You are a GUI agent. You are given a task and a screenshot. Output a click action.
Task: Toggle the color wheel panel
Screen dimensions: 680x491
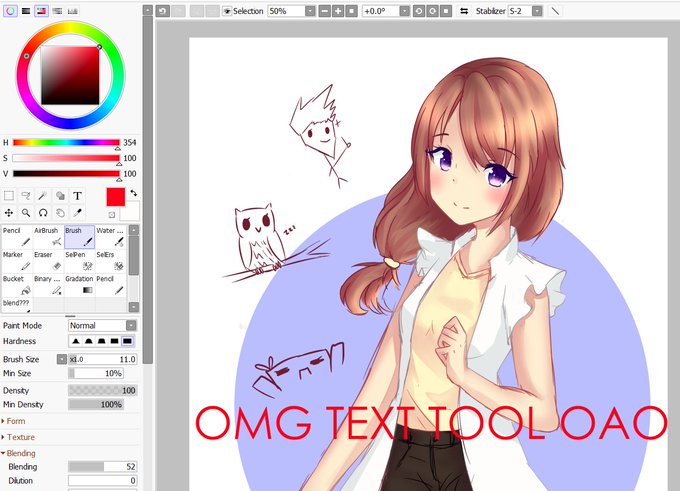click(10, 11)
